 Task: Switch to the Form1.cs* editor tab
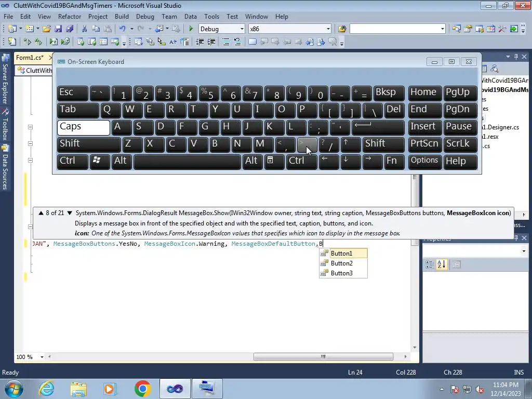[30, 58]
